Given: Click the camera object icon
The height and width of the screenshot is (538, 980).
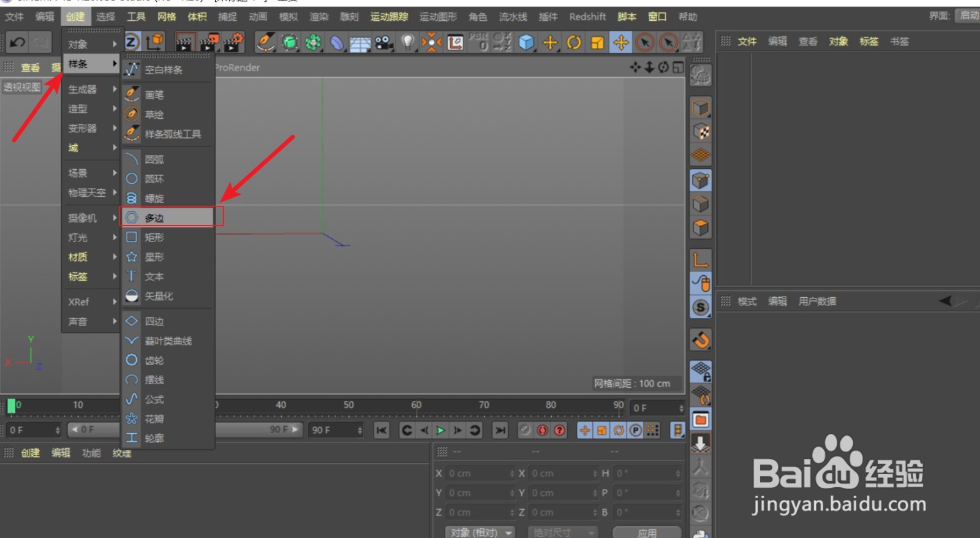Looking at the screenshot, I should (x=384, y=42).
